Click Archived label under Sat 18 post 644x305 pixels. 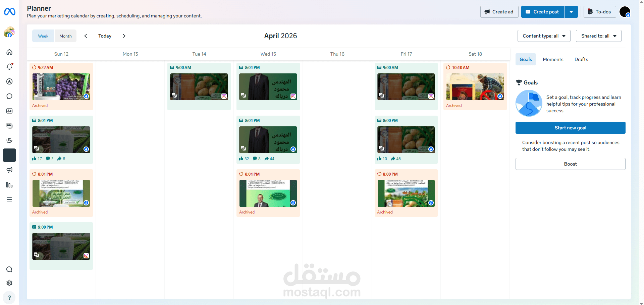454,106
